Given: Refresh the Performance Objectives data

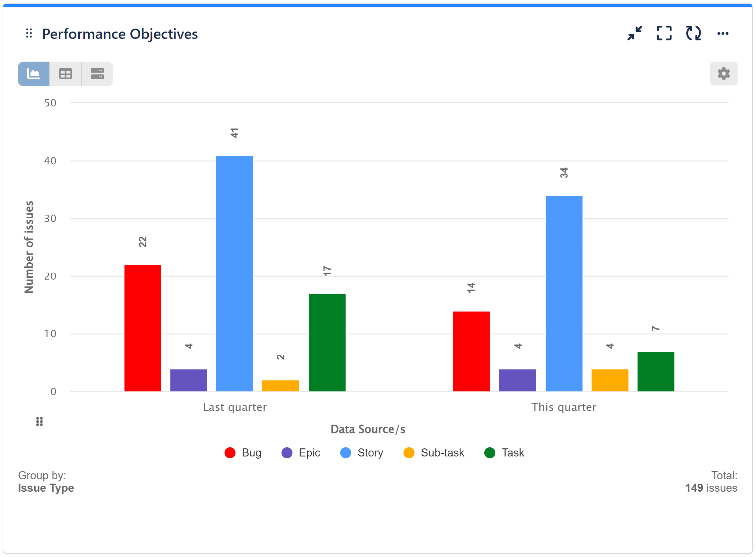Looking at the screenshot, I should coord(693,33).
